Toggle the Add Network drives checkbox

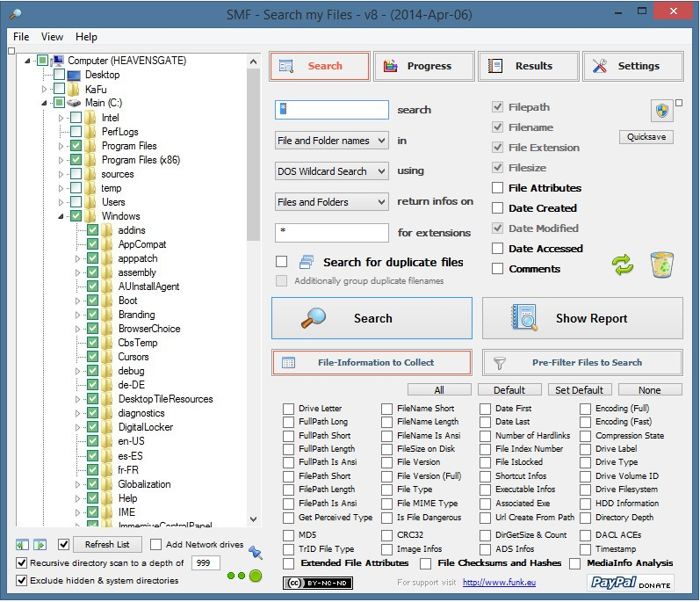155,545
